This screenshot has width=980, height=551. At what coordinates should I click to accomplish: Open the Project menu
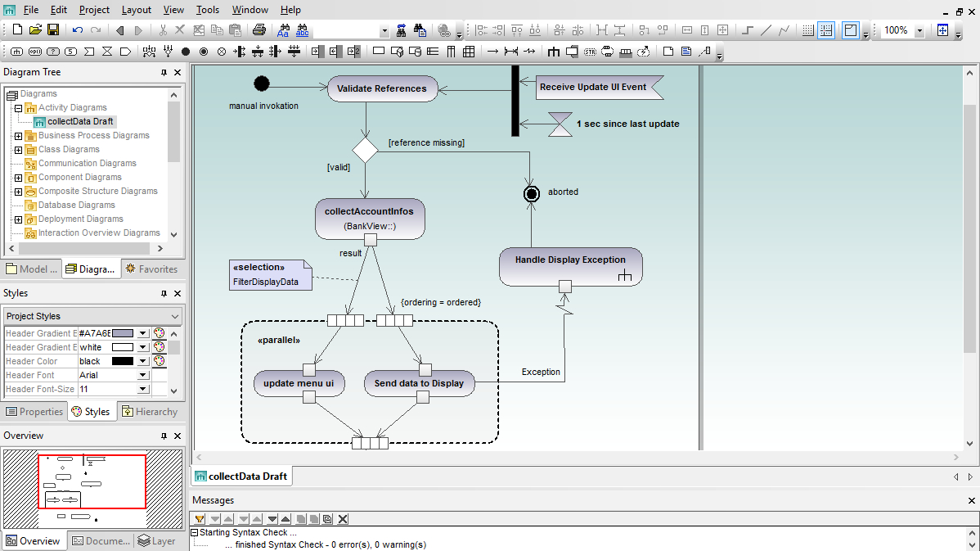click(94, 10)
